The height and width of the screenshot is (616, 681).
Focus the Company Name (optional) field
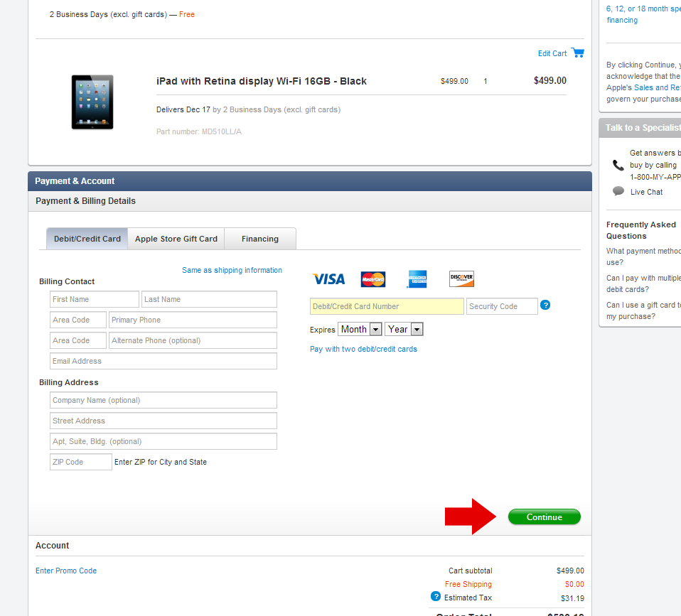pyautogui.click(x=163, y=400)
